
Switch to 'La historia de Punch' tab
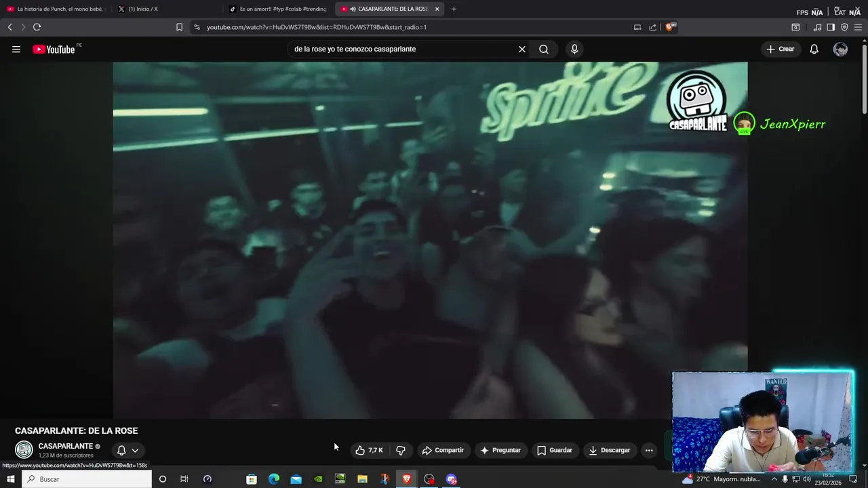(x=56, y=9)
